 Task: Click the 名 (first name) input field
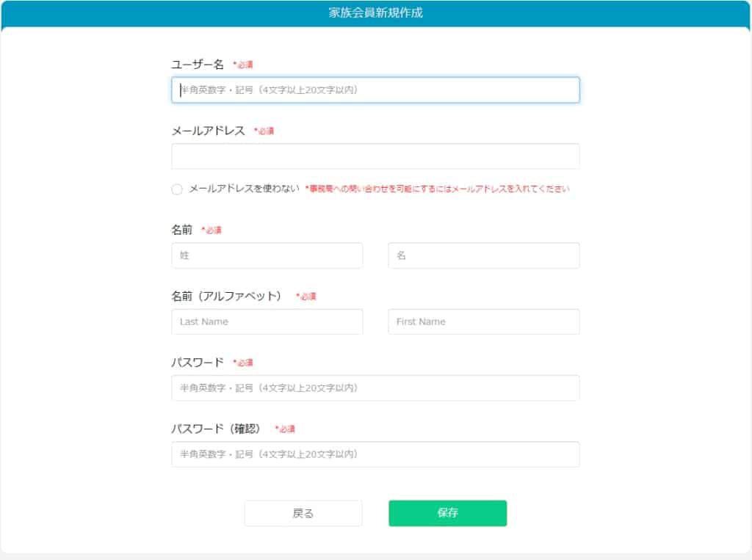point(483,255)
